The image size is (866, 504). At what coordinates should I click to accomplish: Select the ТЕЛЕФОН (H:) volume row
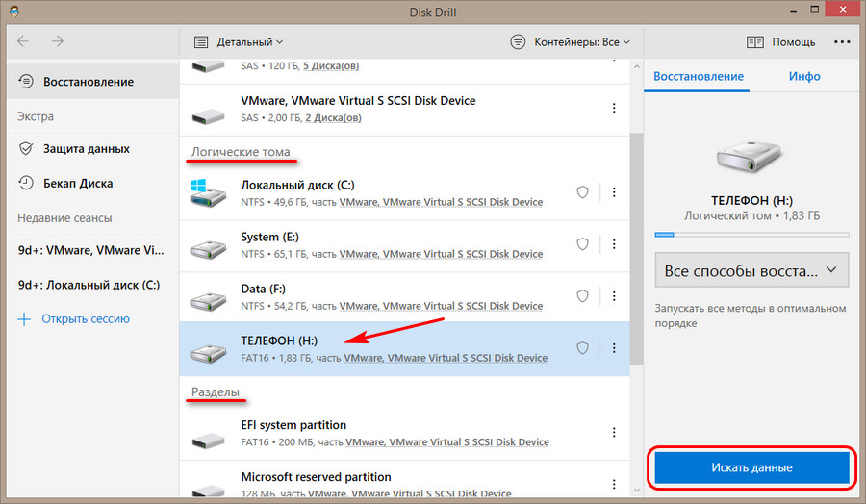coord(404,349)
